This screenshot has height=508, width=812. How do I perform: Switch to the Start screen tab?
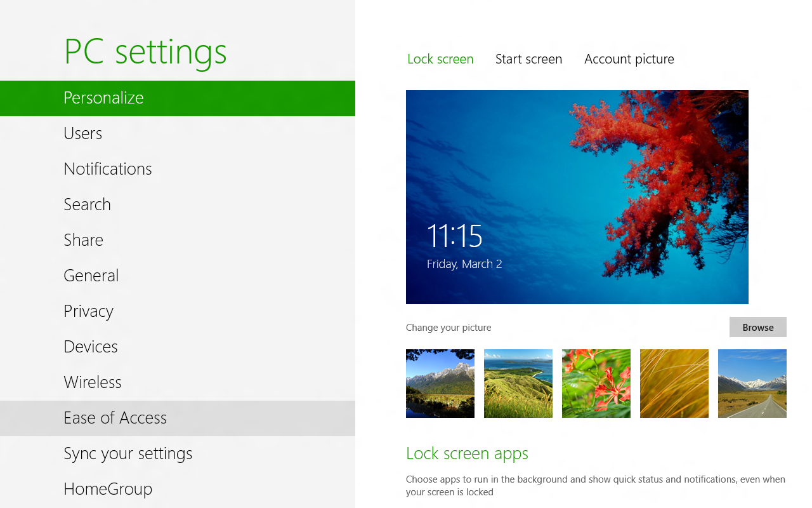tap(528, 59)
